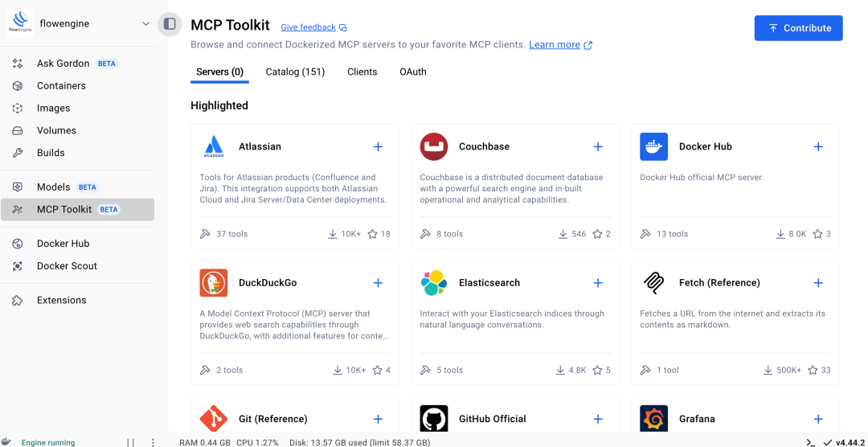Click the GitHub Official logo
868x447 pixels.
coord(434,419)
